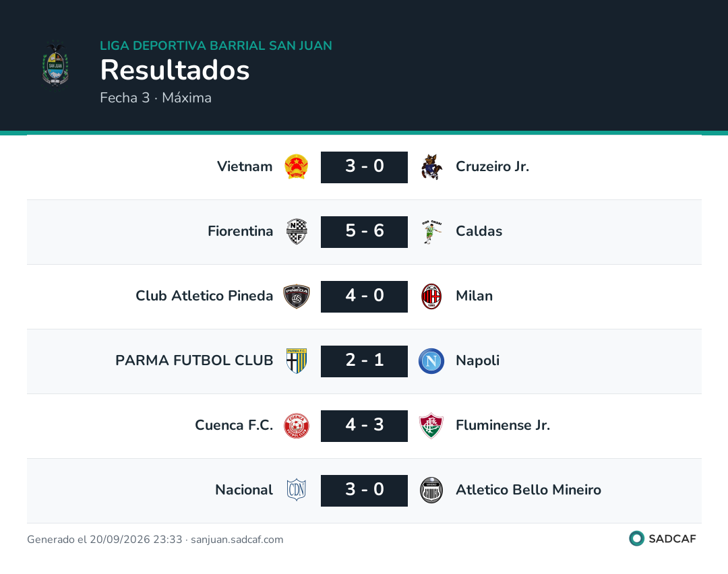Click the Cuenca F.C. red badge
This screenshot has width=728, height=574.
tap(296, 426)
